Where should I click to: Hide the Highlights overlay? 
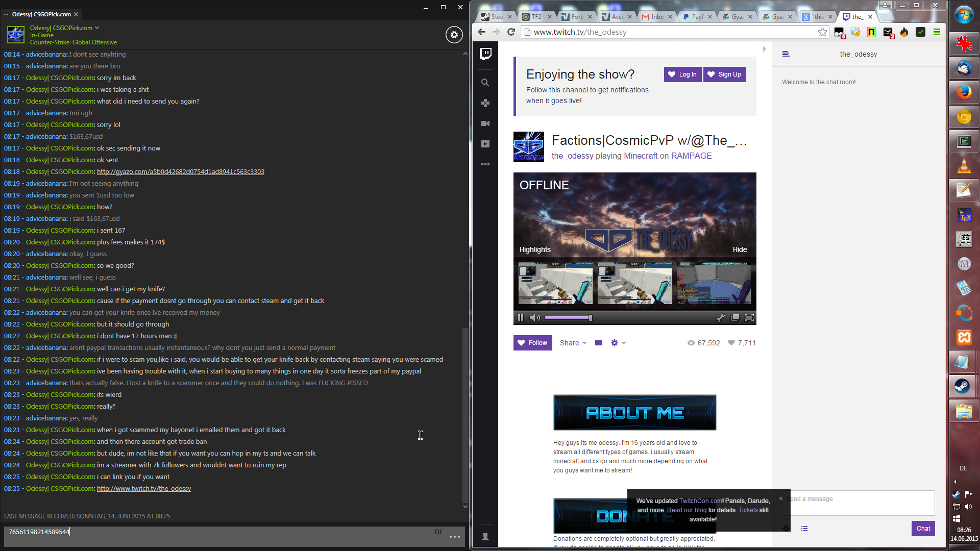740,249
